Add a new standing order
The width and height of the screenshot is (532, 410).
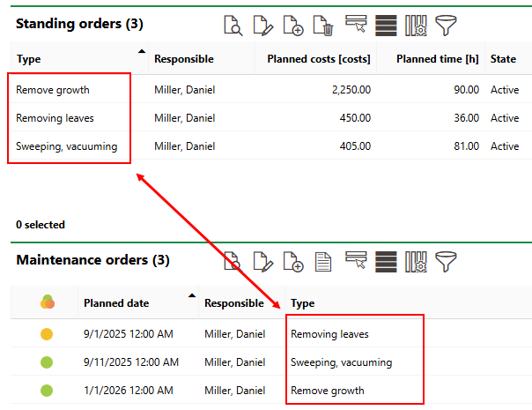(293, 26)
